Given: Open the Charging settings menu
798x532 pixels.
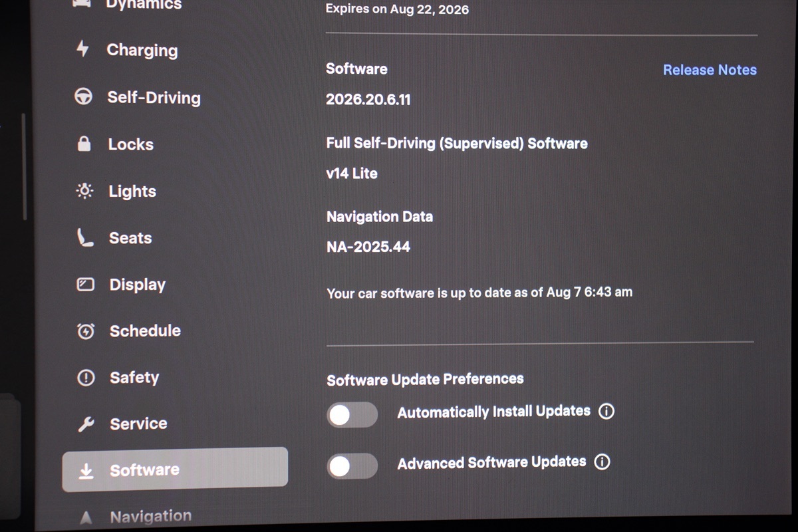Looking at the screenshot, I should [x=142, y=50].
